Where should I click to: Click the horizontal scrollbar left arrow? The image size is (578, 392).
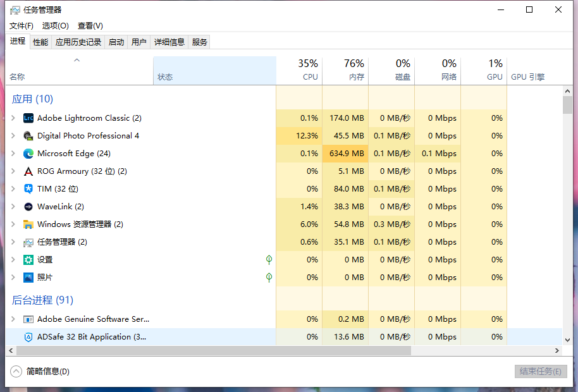[11, 350]
